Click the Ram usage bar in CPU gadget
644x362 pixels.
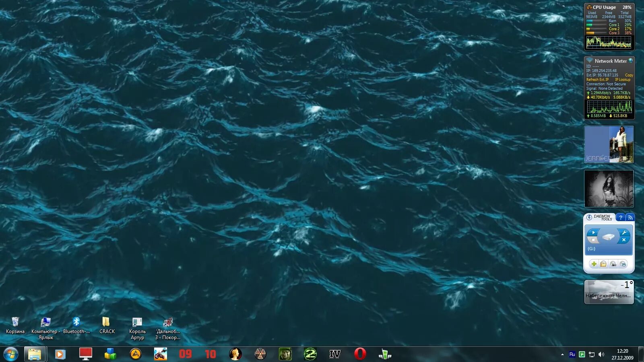[596, 21]
